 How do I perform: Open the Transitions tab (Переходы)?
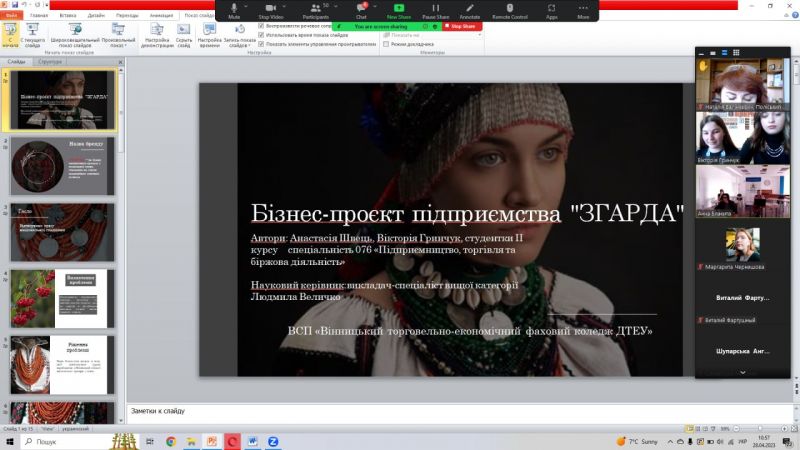(127, 15)
